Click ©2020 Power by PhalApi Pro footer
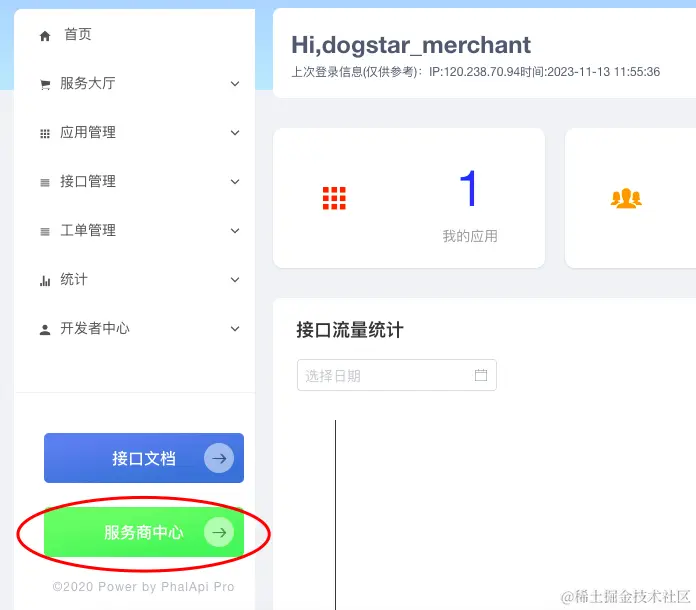This screenshot has height=610, width=696. point(143,586)
